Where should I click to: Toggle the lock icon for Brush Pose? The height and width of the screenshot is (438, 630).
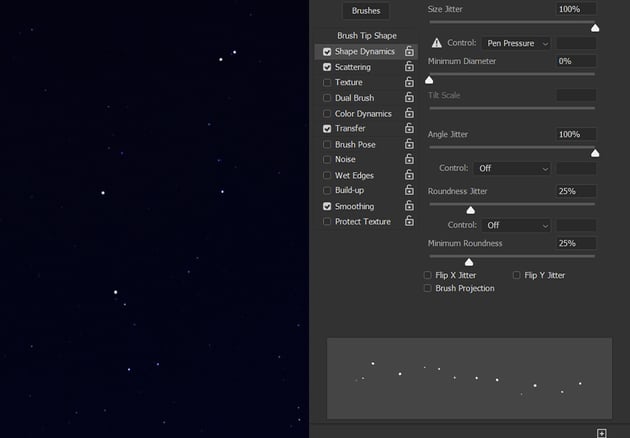click(409, 144)
